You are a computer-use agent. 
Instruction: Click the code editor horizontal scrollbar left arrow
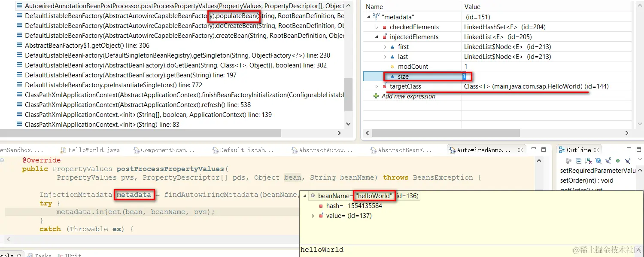(x=8, y=239)
